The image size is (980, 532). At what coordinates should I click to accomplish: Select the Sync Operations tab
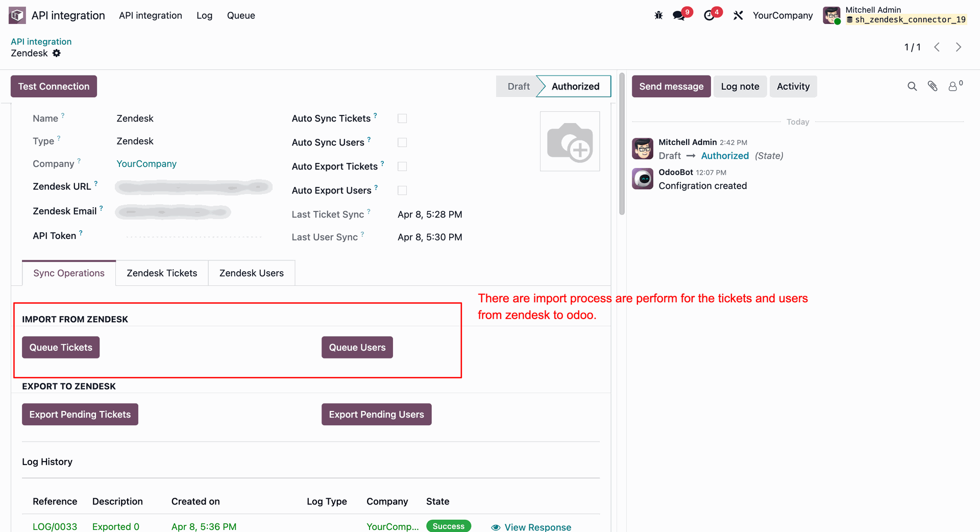pyautogui.click(x=69, y=273)
